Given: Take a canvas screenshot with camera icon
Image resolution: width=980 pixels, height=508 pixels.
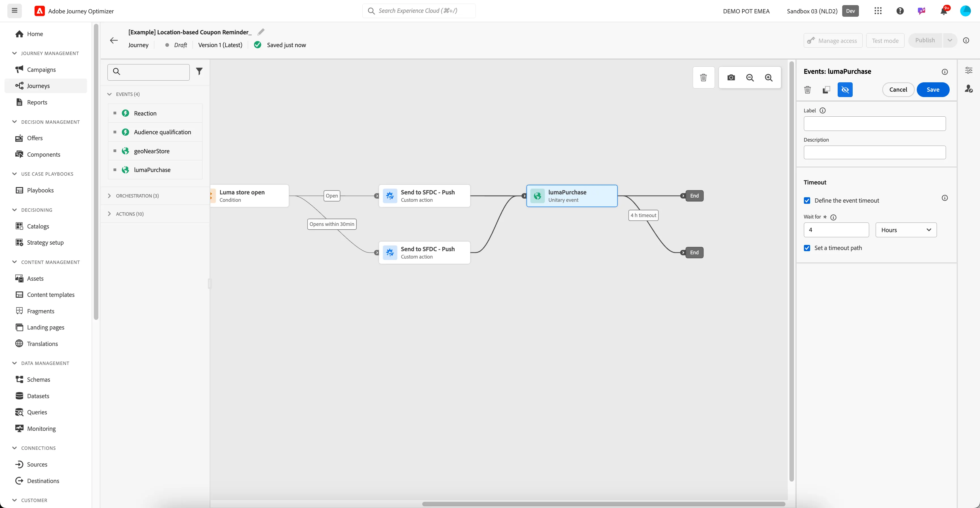Looking at the screenshot, I should pyautogui.click(x=731, y=78).
